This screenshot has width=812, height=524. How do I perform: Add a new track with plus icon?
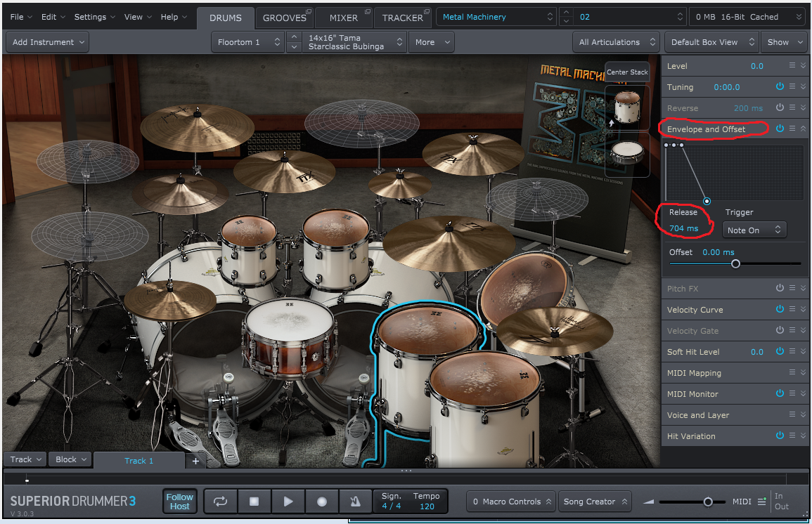click(195, 461)
